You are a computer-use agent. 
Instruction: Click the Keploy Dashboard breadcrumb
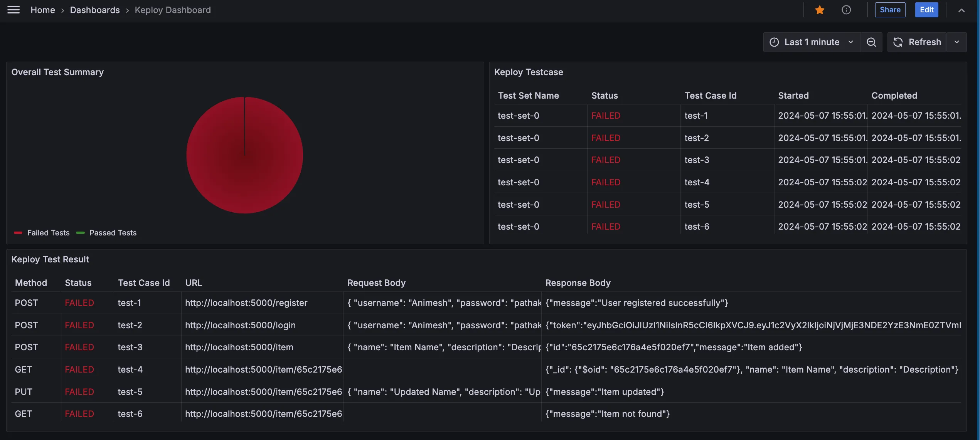click(173, 10)
